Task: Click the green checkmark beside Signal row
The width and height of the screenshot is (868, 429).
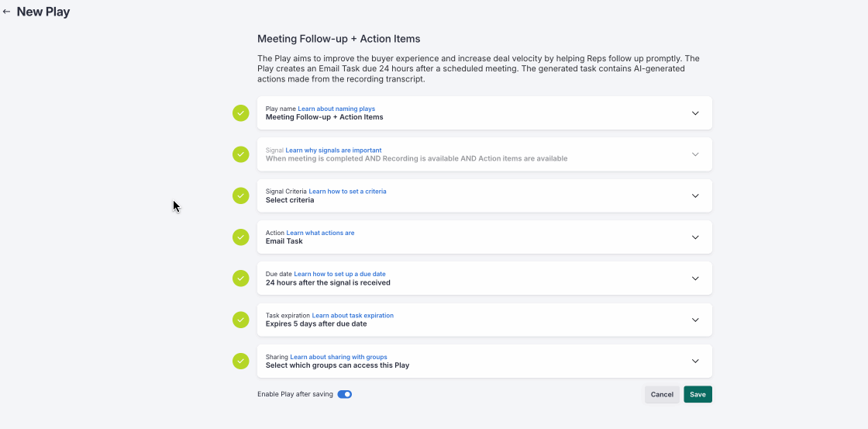Action: pyautogui.click(x=241, y=154)
